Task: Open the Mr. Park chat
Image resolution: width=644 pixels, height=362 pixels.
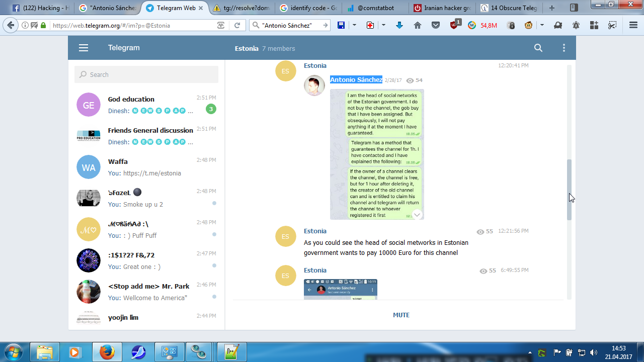Action: tap(146, 292)
